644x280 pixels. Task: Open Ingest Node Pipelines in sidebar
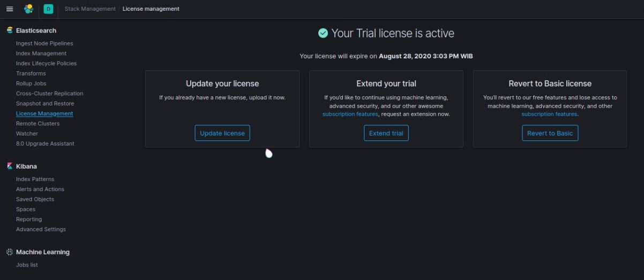44,43
